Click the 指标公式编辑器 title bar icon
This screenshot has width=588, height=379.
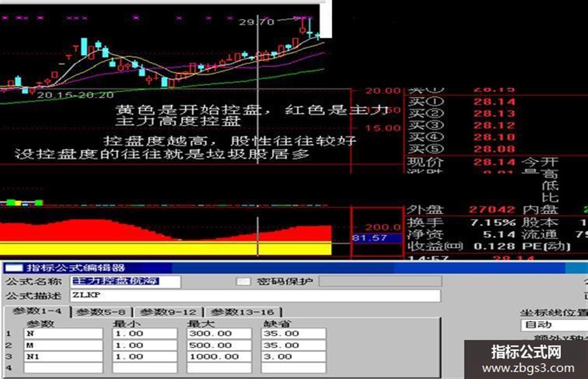(14, 268)
